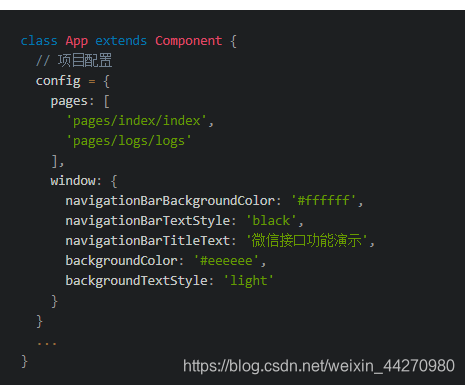Click the 'pages:' key
This screenshot has width=465, height=385.
tap(72, 101)
